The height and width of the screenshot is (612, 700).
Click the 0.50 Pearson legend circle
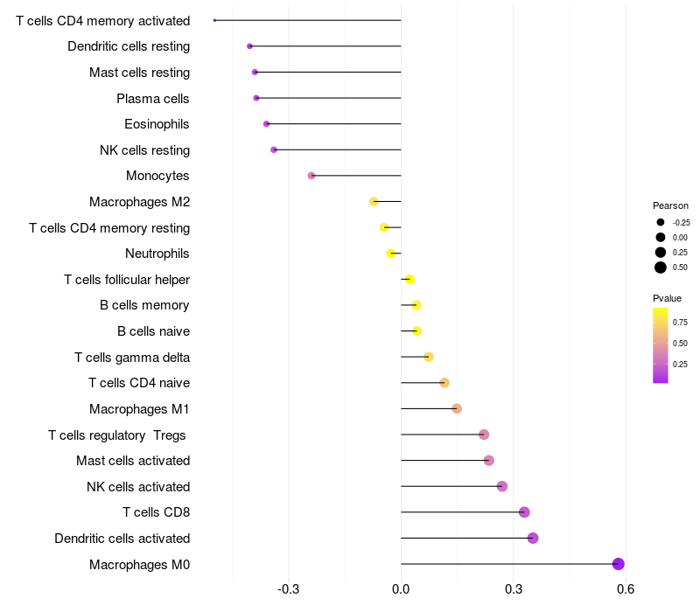click(x=661, y=268)
